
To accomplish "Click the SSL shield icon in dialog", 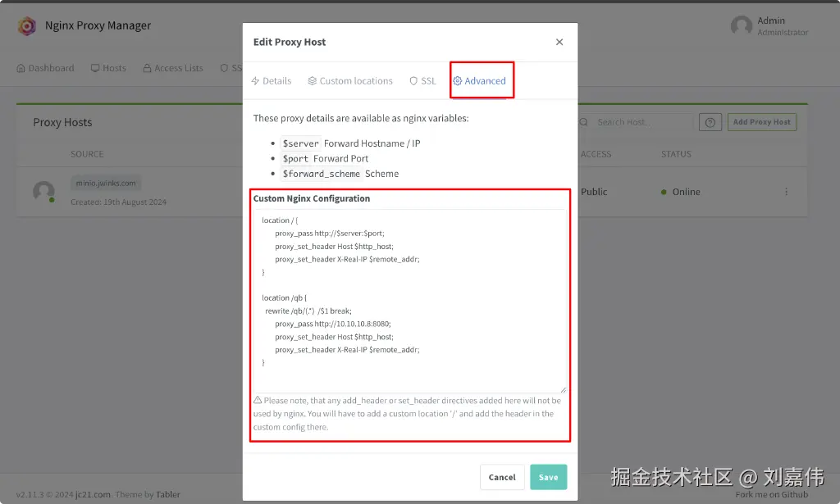I will [x=413, y=81].
